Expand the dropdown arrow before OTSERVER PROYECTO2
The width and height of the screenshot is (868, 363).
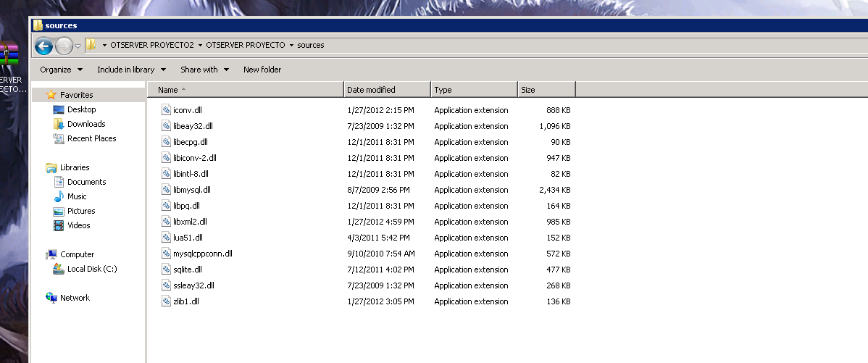click(104, 46)
